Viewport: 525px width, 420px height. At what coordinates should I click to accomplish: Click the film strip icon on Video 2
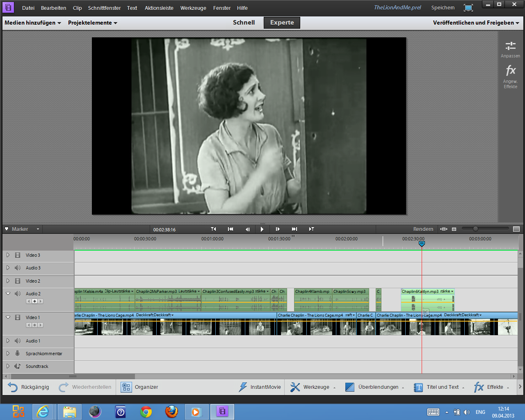pos(18,281)
